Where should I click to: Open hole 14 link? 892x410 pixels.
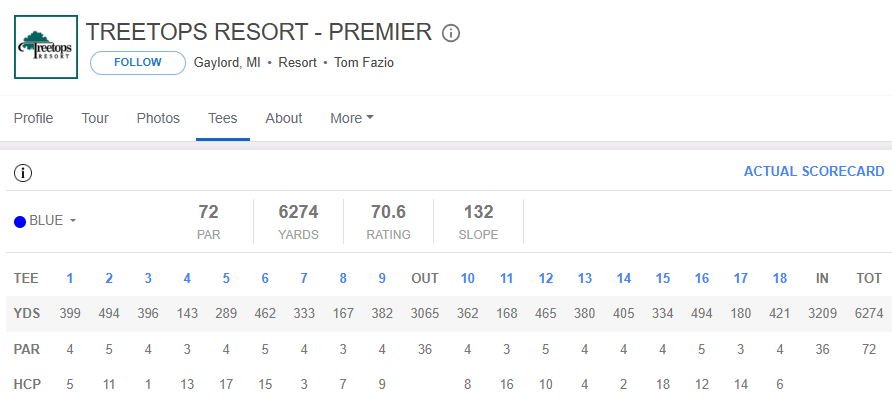pyautogui.click(x=623, y=278)
